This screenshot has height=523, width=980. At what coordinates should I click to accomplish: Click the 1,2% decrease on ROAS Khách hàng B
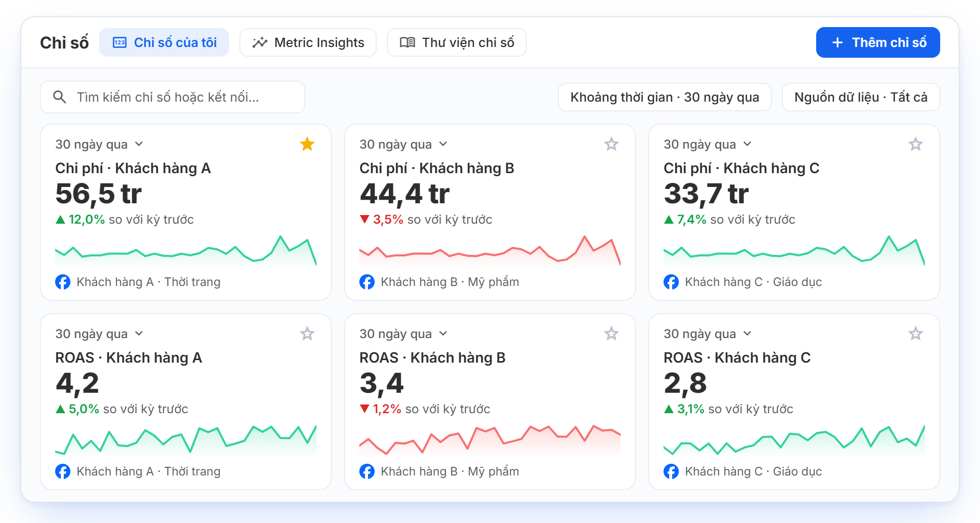(x=380, y=409)
